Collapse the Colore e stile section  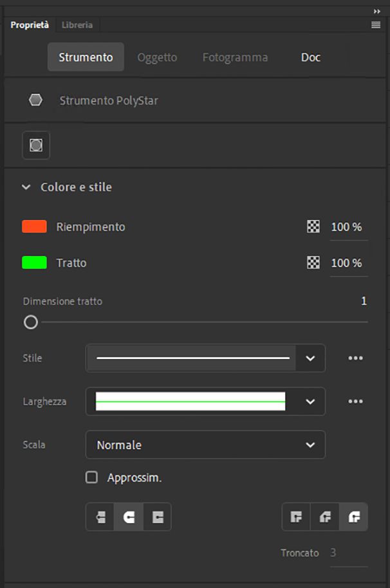click(26, 187)
